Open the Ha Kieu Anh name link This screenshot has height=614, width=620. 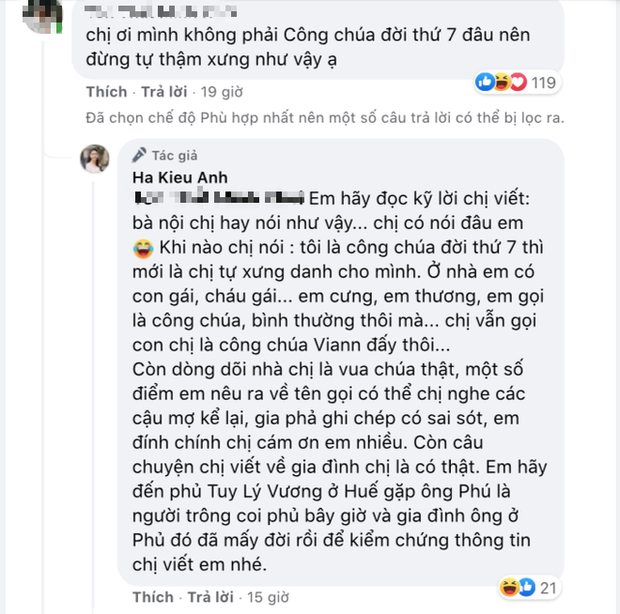click(x=172, y=176)
